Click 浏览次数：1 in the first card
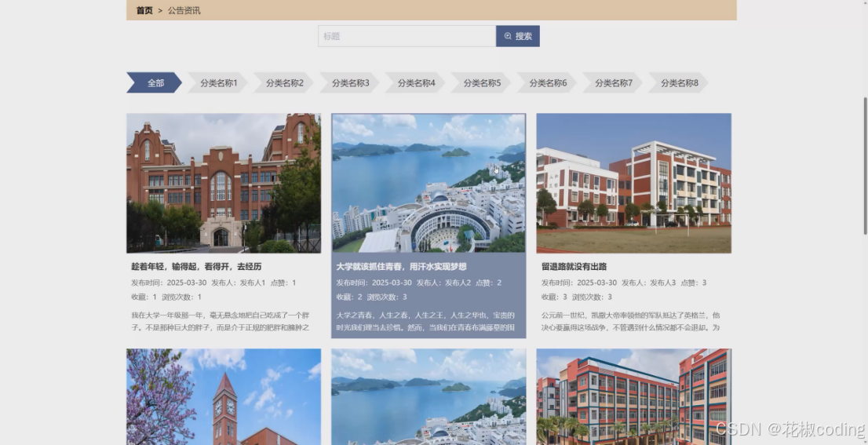868x445 pixels. click(x=181, y=297)
